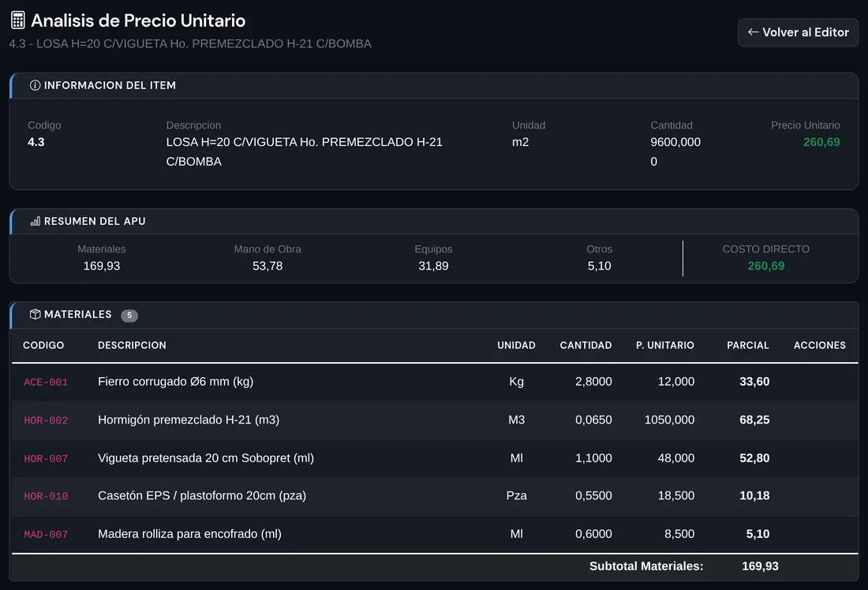
Task: Click the DESCRIPCION column header
Action: coord(132,345)
